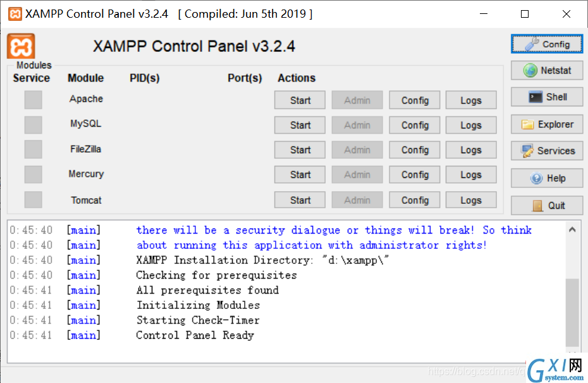This screenshot has height=383, width=588.
Task: View Logs for the FileZilla module
Action: (471, 150)
